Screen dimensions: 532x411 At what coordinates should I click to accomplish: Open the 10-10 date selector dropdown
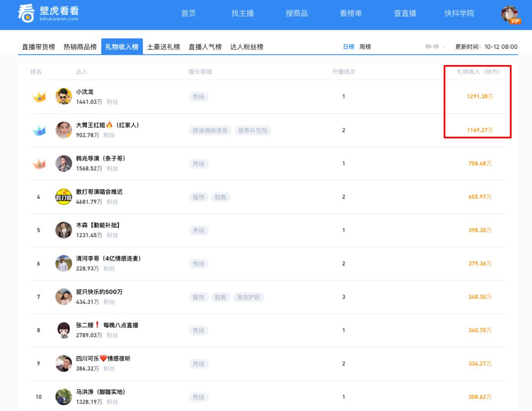click(434, 45)
